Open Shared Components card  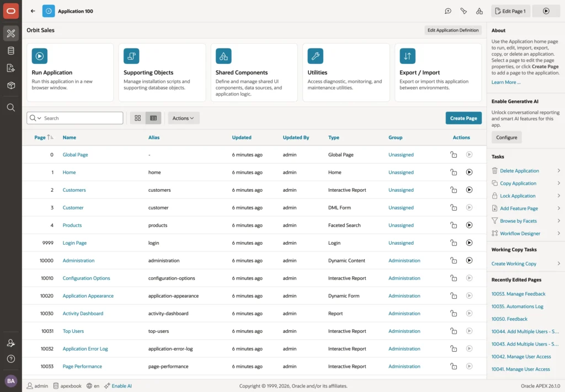click(x=254, y=72)
